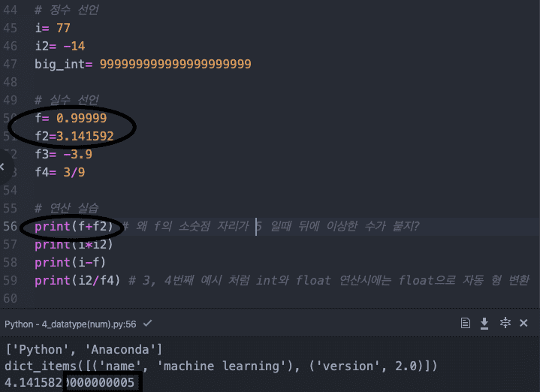Click the download arrow icon in output panel
Viewport: 540px width, 392px height.
coord(485,323)
